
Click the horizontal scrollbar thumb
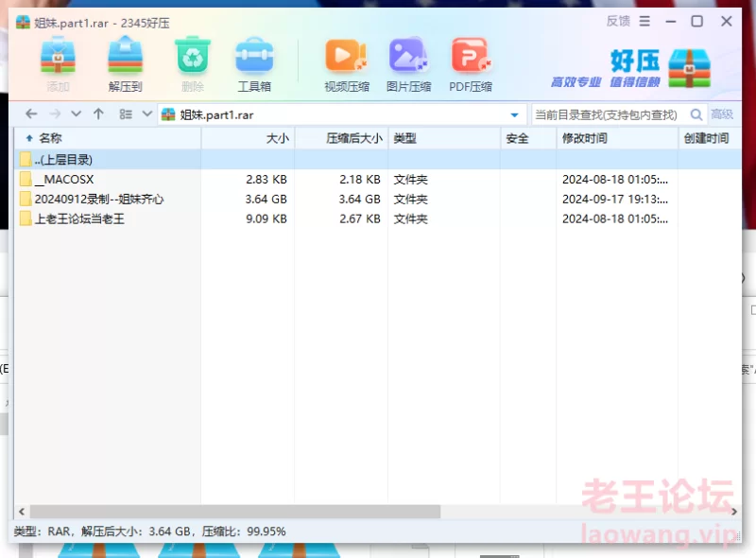click(235, 511)
